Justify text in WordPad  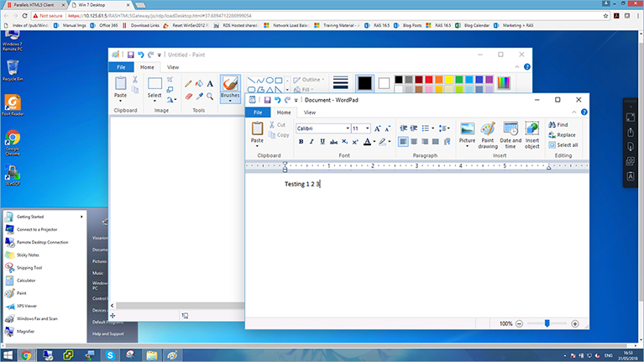click(436, 142)
